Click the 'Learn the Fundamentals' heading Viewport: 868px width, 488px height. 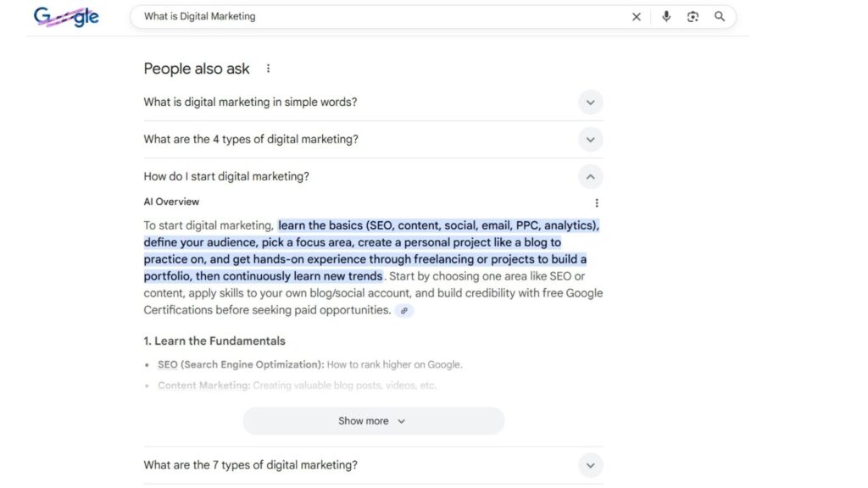214,341
